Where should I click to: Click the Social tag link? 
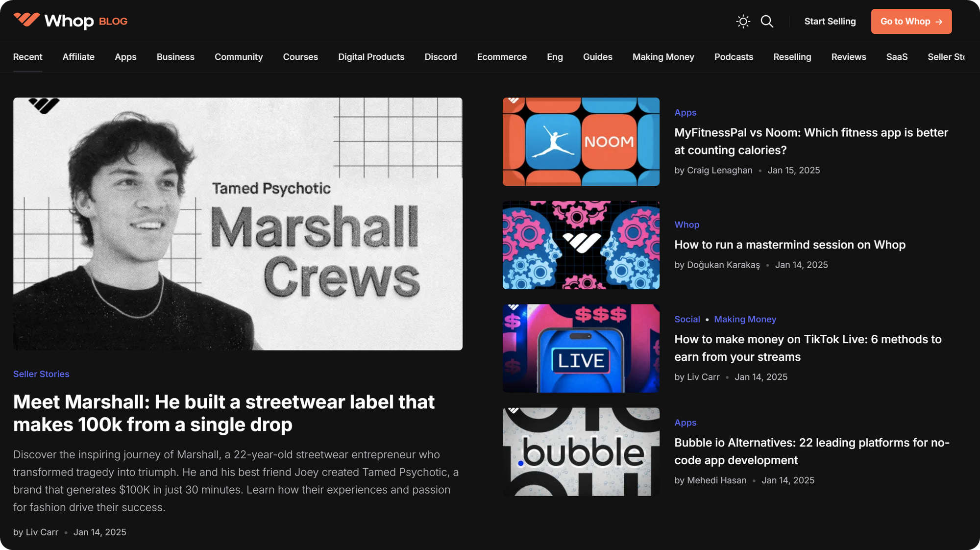pos(687,319)
